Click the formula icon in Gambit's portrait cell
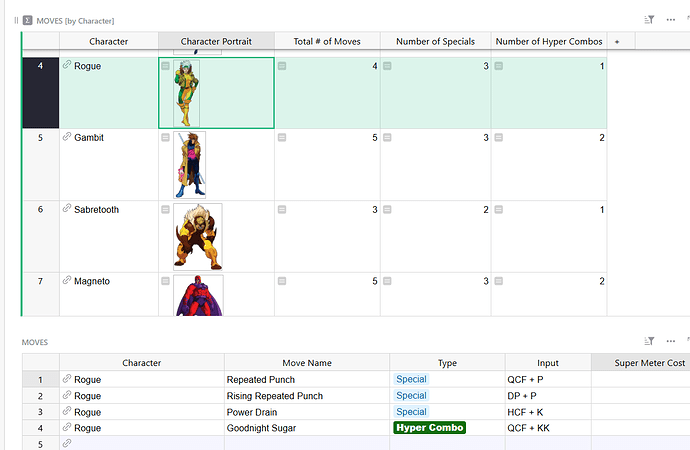The width and height of the screenshot is (690, 450). click(165, 138)
